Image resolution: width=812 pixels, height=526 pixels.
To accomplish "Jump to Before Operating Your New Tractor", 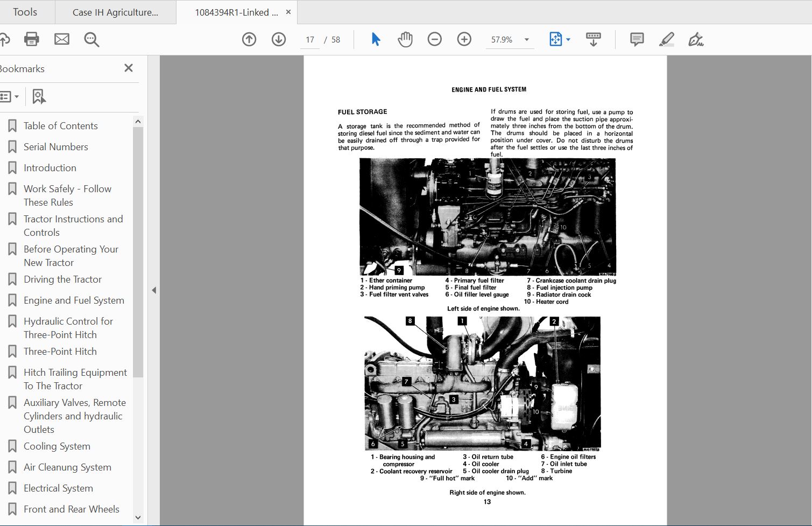I will 71,256.
